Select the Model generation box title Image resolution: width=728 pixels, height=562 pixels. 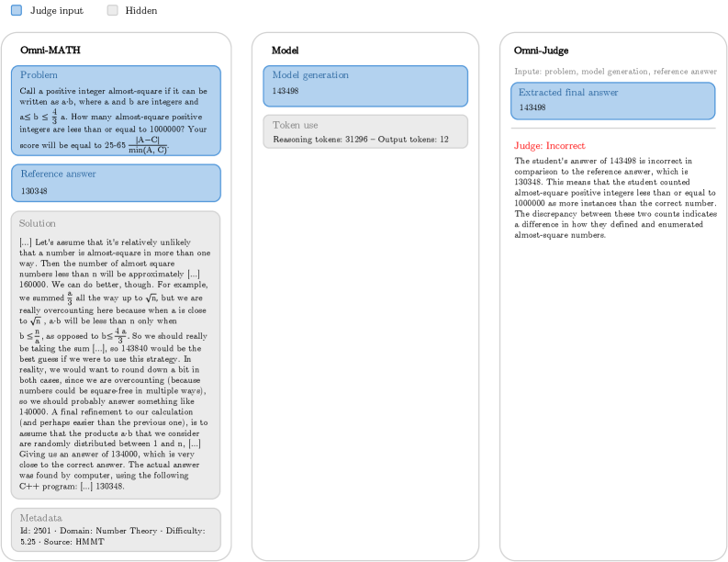pyautogui.click(x=312, y=74)
